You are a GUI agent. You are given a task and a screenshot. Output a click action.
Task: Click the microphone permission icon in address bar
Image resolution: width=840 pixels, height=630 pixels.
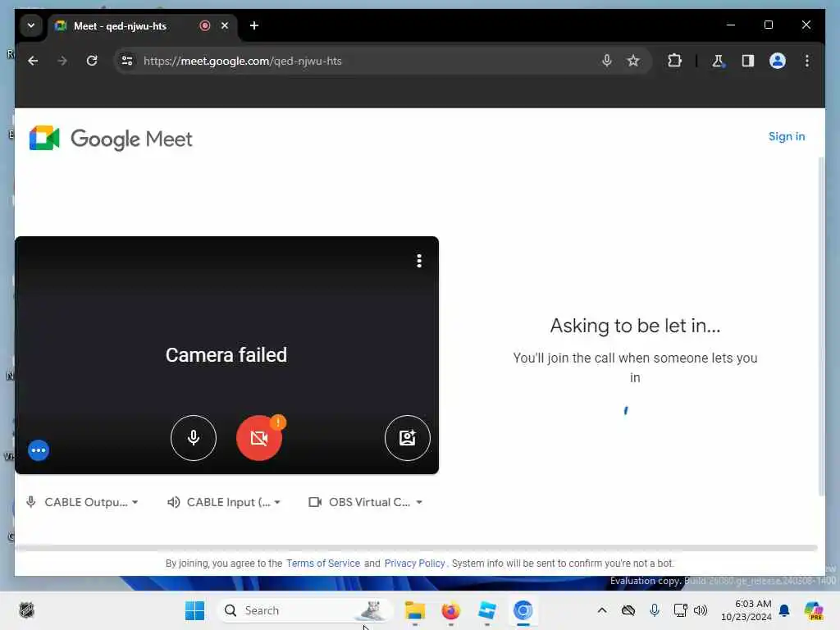click(x=606, y=61)
